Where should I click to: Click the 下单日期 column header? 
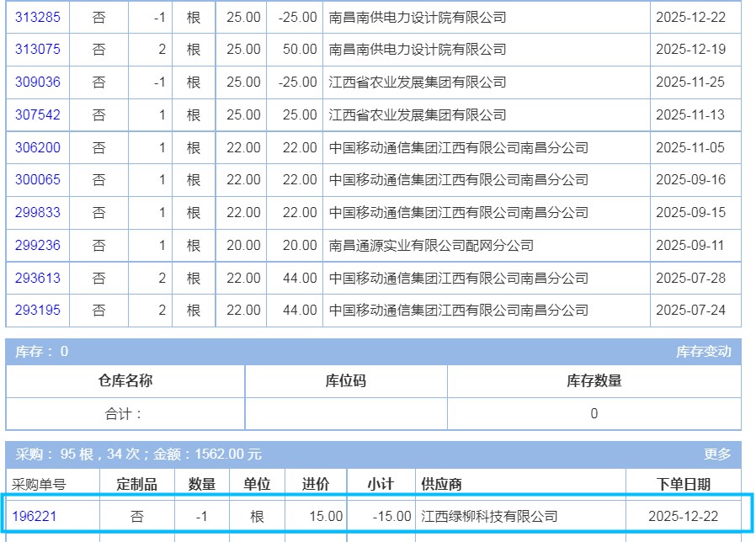[683, 484]
